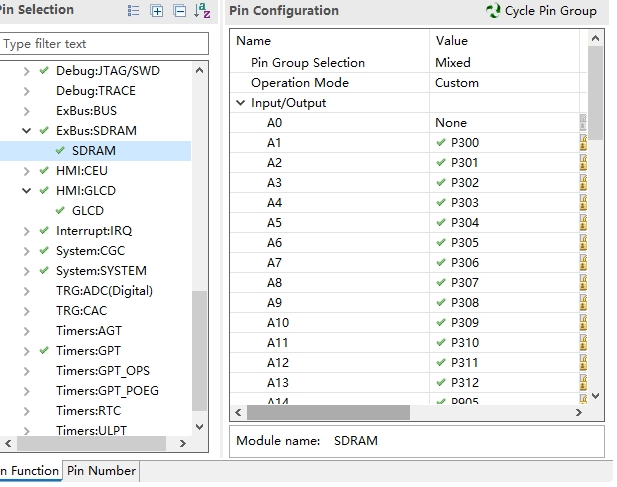Click the Expand All icon in Pin Selection
This screenshot has height=487, width=617.
(157, 11)
